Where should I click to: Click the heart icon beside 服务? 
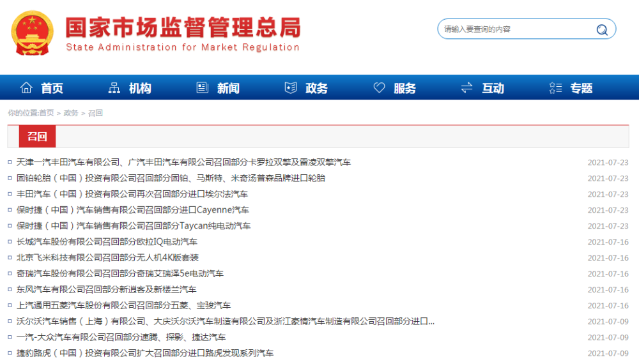[x=379, y=87]
